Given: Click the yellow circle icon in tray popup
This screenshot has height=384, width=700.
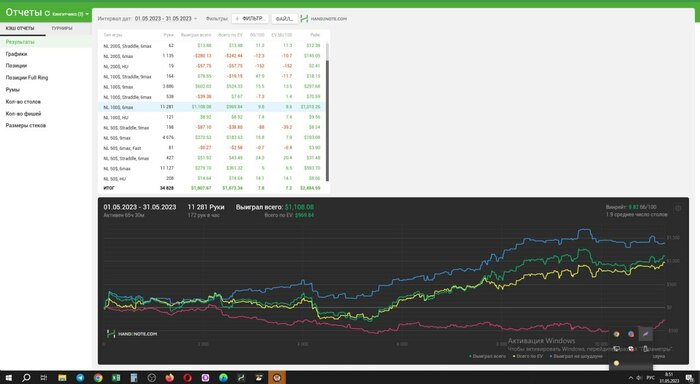Looking at the screenshot, I should point(617,363).
